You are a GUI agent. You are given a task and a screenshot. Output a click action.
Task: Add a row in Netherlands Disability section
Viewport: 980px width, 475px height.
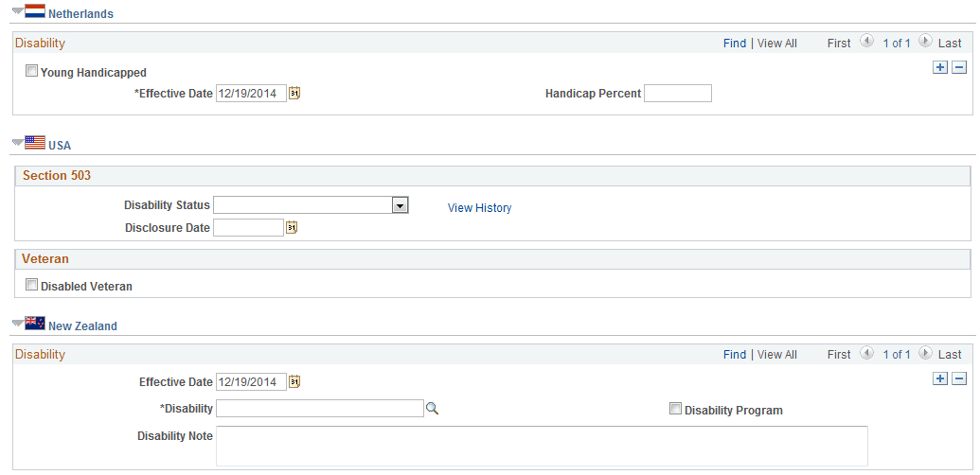(940, 67)
